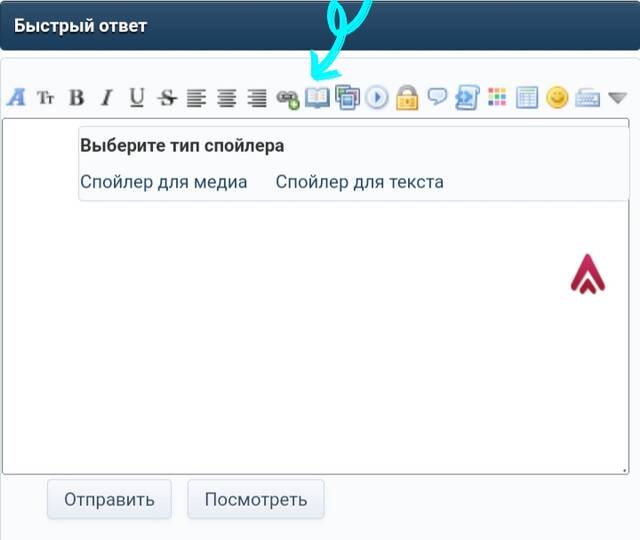
Task: Insert hidden text with padlock icon
Action: (407, 98)
